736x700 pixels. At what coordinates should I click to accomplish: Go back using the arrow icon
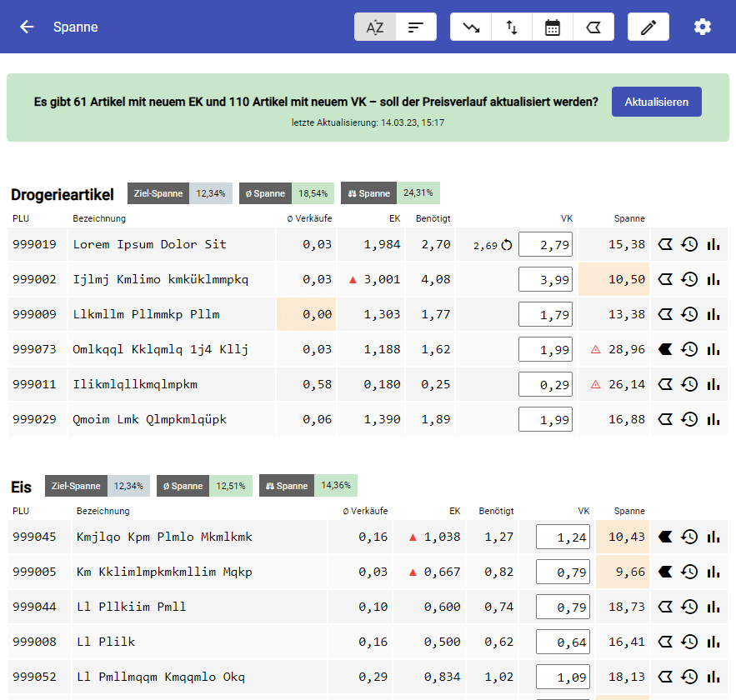click(x=27, y=27)
